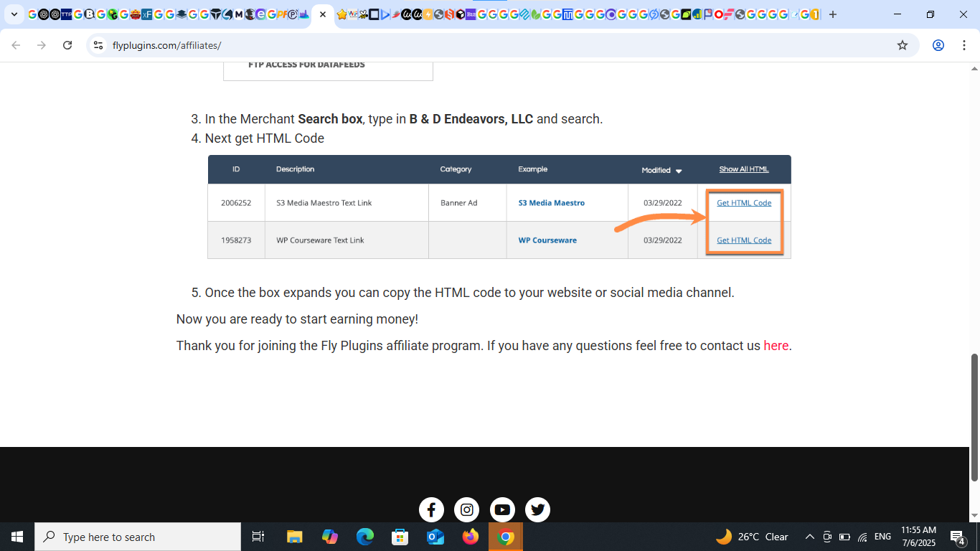Viewport: 980px width, 551px height.
Task: Click the bold 'WP Courseware' example
Action: (547, 240)
